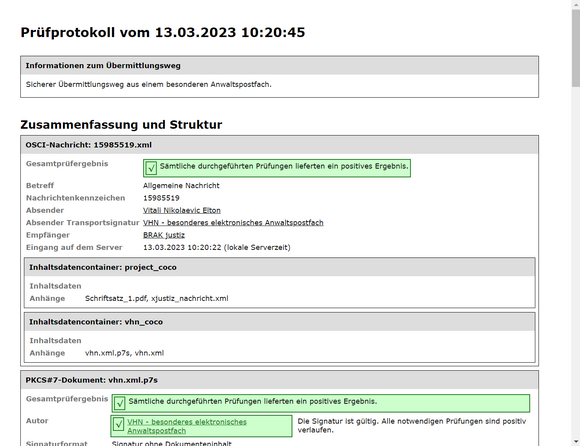Click 'Allgemeine Nachricht' Betreff value
This screenshot has width=580, height=446.
pyautogui.click(x=181, y=186)
